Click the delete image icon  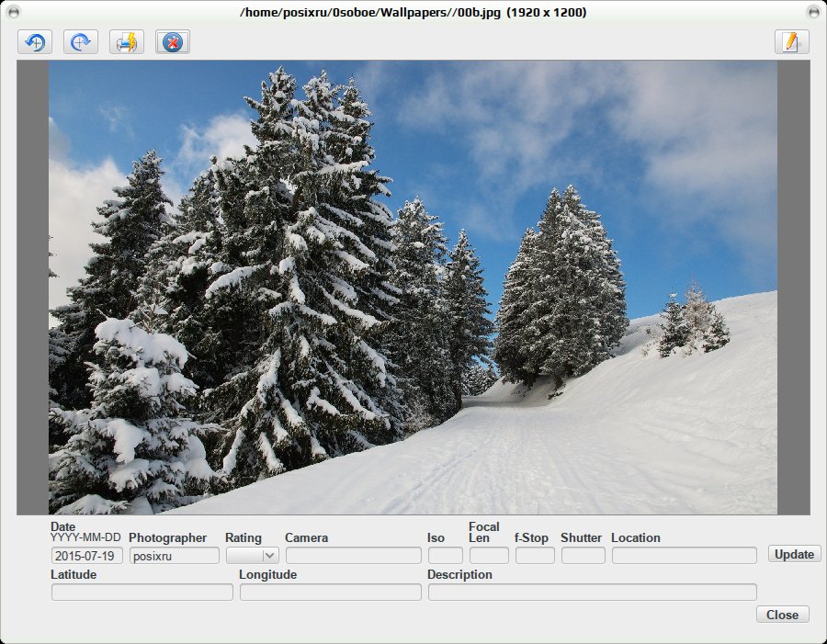(x=173, y=42)
